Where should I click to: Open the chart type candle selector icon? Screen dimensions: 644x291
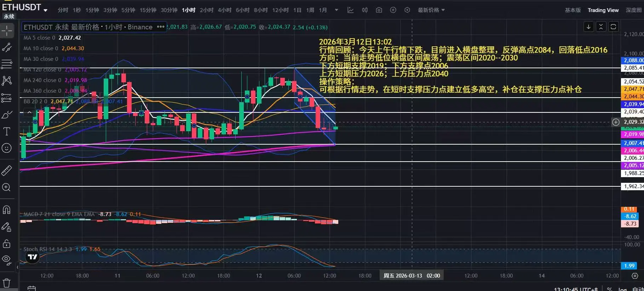coord(364,10)
